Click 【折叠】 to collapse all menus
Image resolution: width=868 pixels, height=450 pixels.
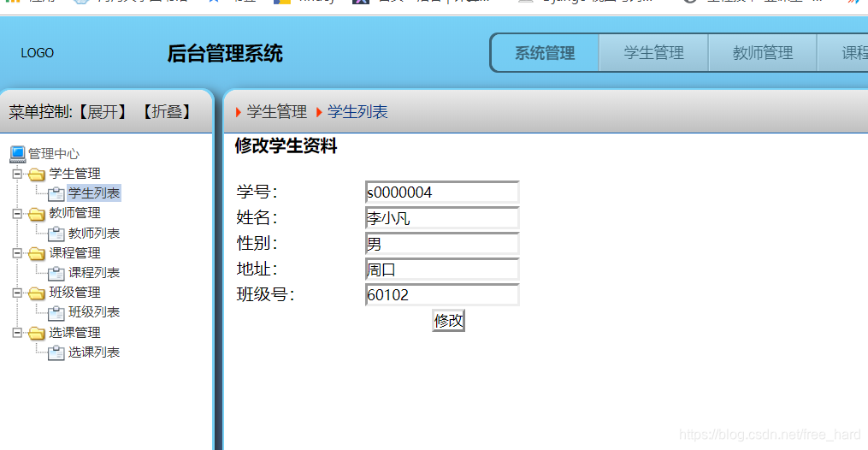pos(167,112)
